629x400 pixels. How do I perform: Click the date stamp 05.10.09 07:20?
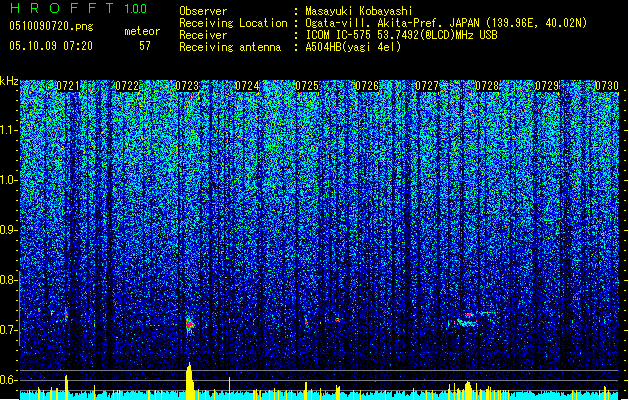[51, 46]
